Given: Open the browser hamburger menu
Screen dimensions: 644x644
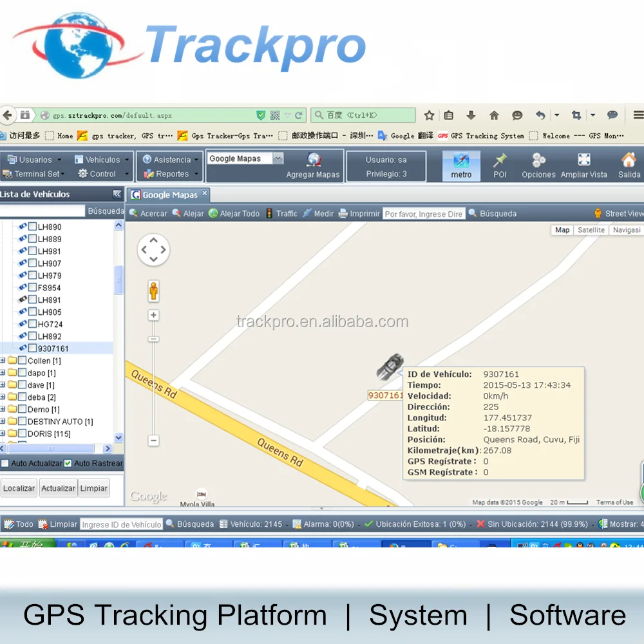Looking at the screenshot, I should (638, 115).
